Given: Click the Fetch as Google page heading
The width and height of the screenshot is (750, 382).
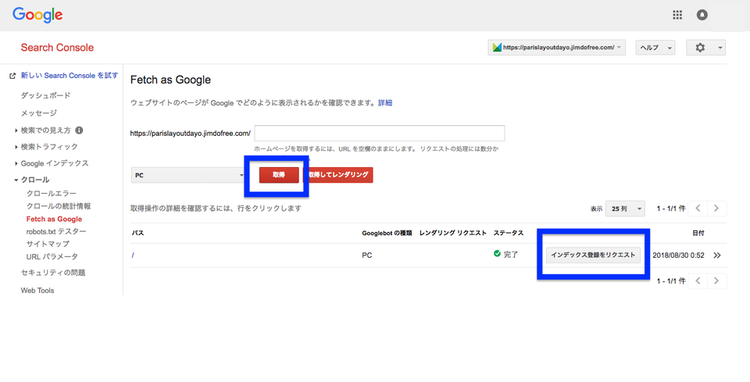Looking at the screenshot, I should pos(170,80).
